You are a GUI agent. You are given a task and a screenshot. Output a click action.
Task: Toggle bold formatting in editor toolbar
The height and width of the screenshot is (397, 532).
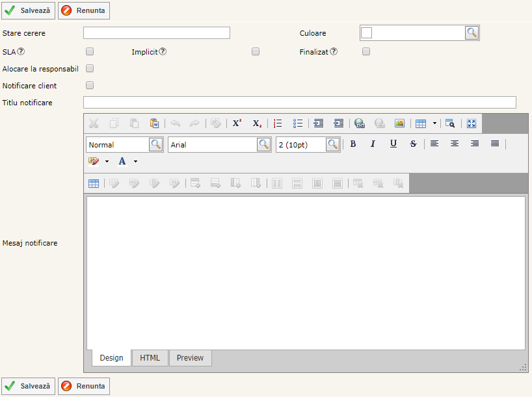[x=353, y=144]
